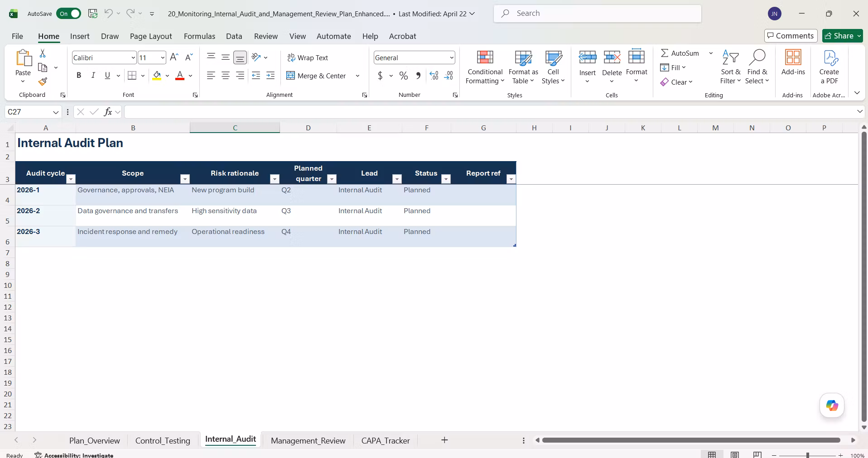The width and height of the screenshot is (868, 458).
Task: Click Create a PDF icon
Action: [x=829, y=67]
